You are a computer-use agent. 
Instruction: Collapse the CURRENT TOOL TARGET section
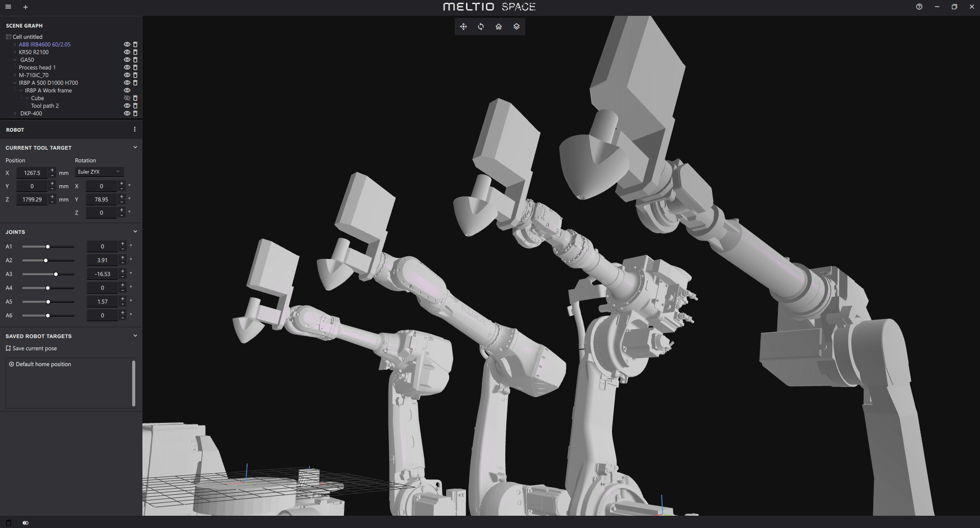[x=135, y=147]
